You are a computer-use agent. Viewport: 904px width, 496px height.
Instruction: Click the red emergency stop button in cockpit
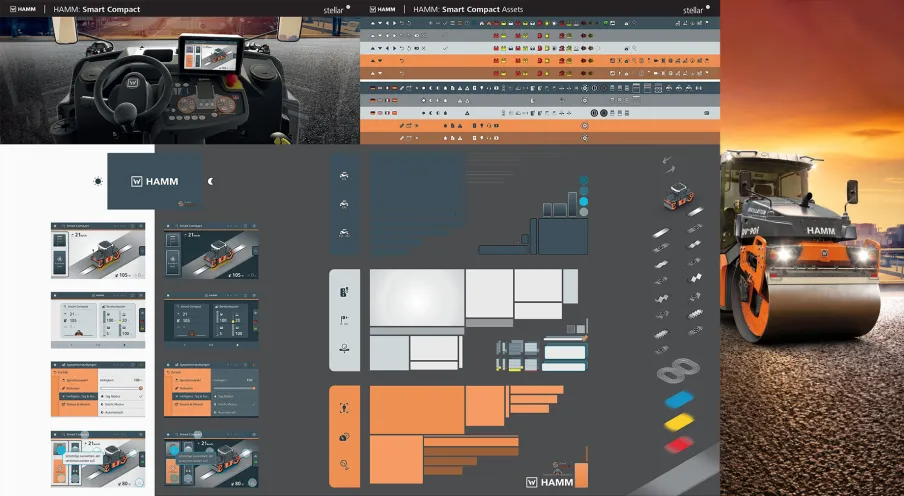pyautogui.click(x=231, y=80)
